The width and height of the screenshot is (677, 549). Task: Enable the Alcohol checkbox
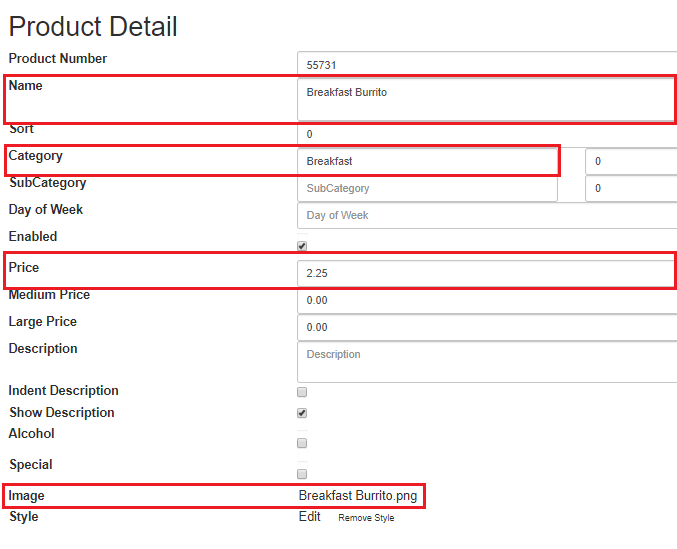[x=302, y=443]
